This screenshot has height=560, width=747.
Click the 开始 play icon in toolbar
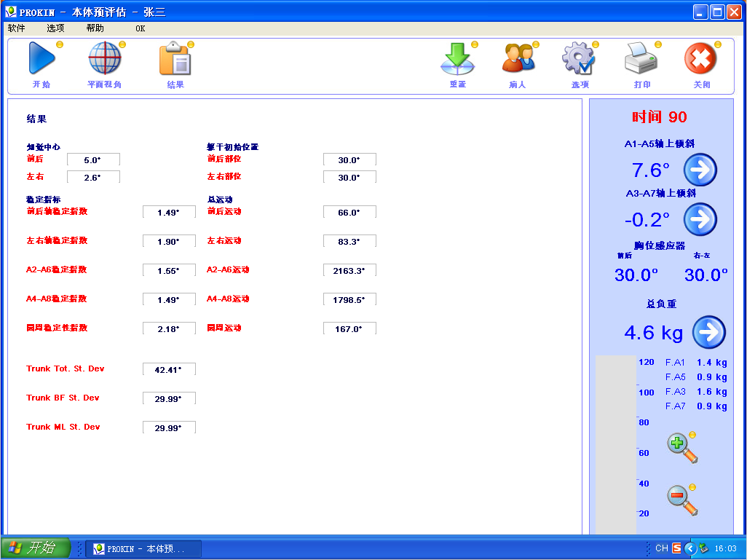pos(42,58)
